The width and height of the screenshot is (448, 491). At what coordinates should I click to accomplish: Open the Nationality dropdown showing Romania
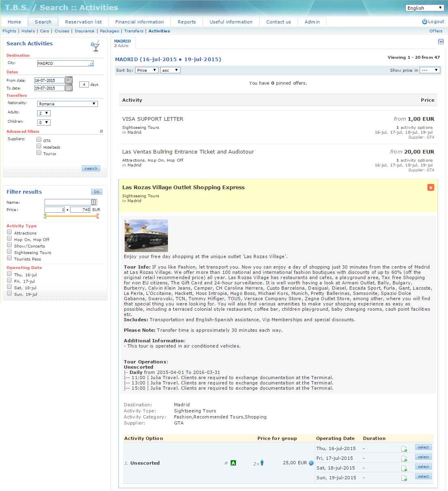tap(67, 104)
